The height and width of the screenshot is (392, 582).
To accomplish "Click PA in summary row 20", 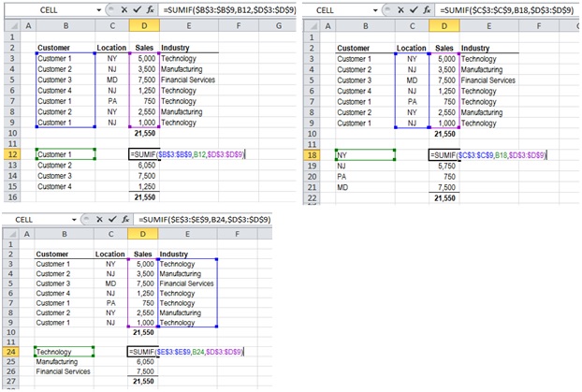I will [x=342, y=177].
